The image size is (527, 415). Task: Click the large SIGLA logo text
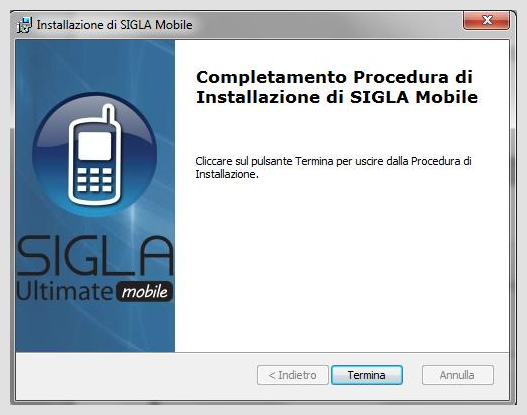95,255
